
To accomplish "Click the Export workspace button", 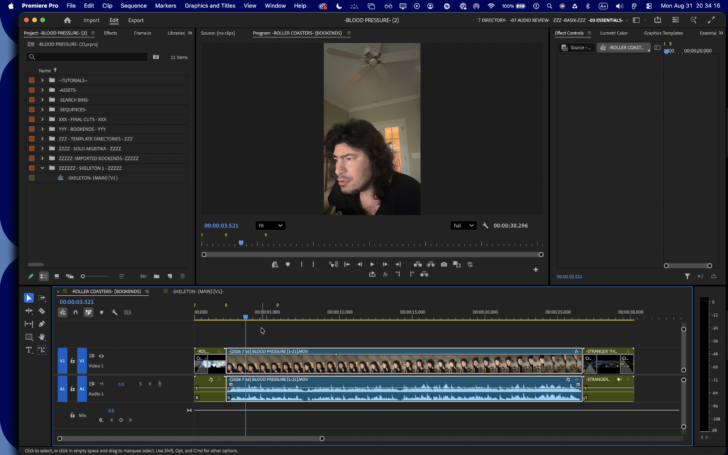I will point(136,20).
